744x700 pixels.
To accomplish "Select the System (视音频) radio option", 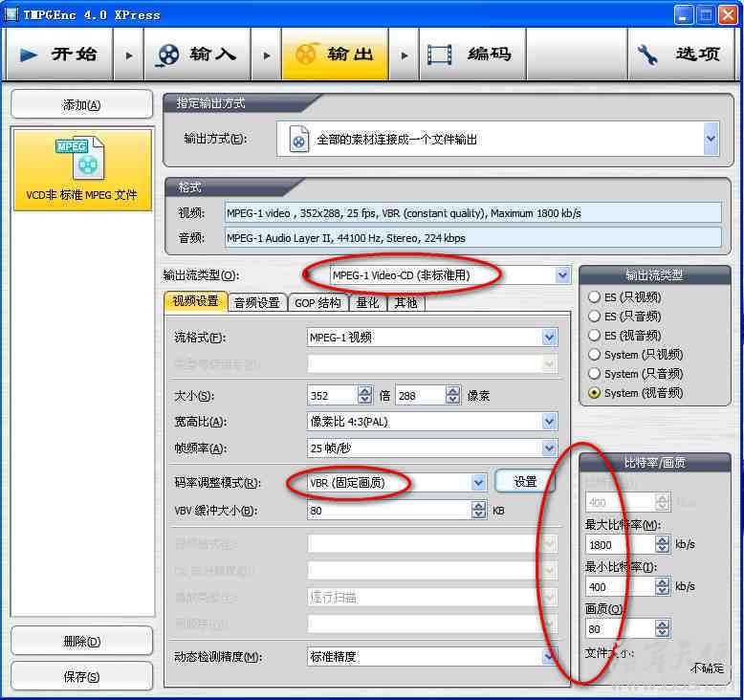I will (635, 393).
